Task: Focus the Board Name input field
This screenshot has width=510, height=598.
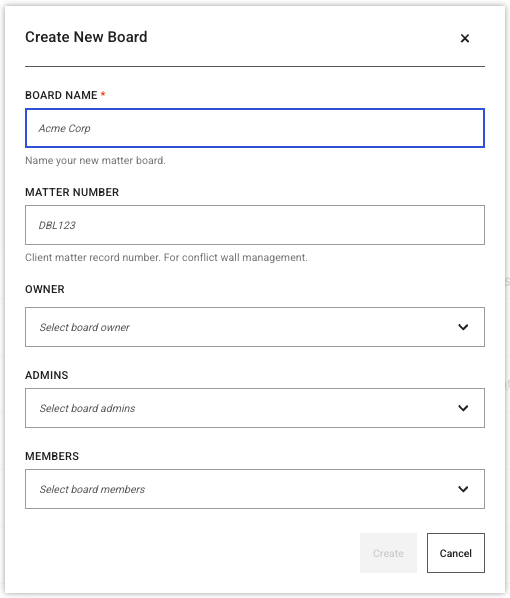Action: coord(255,128)
